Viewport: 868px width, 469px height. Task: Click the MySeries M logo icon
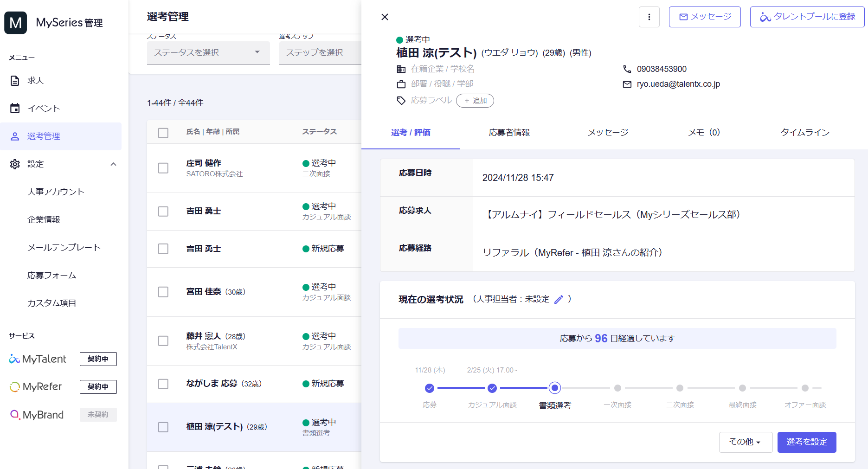pos(16,23)
